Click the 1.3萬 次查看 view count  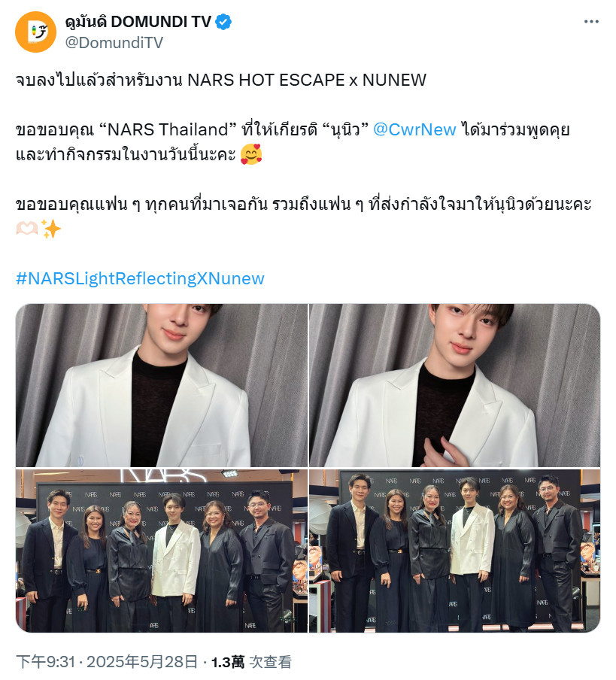251,662
